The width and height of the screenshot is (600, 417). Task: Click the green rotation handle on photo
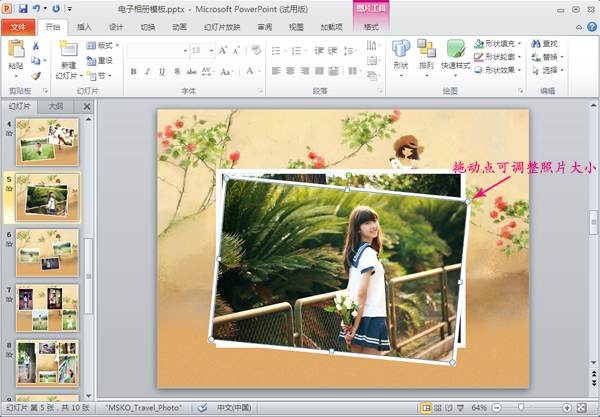349,175
